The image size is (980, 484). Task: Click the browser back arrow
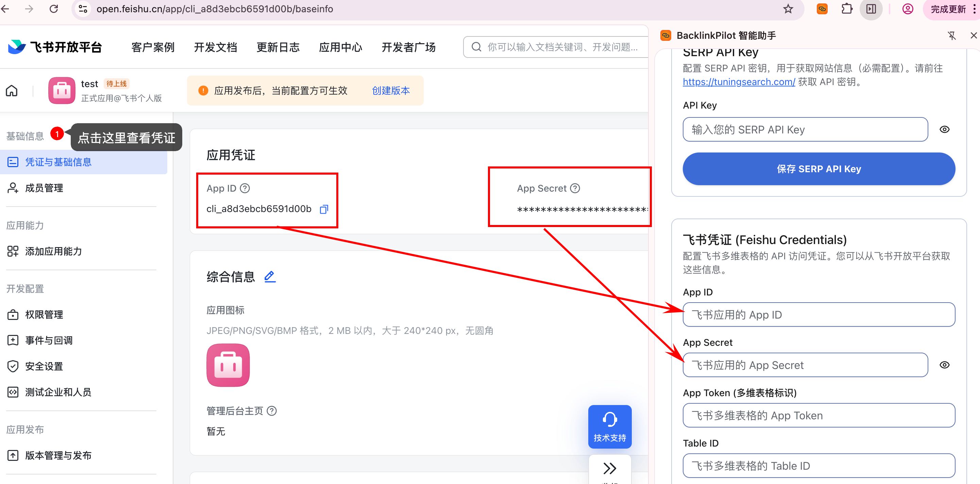pos(5,9)
